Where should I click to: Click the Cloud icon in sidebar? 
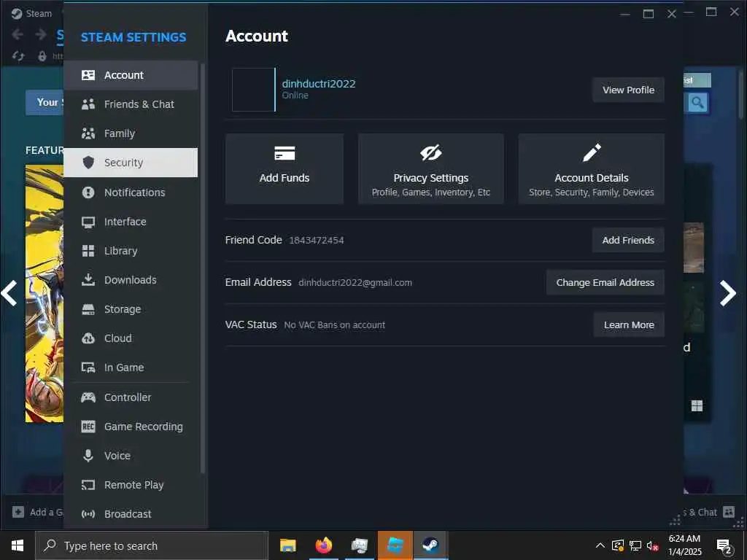click(x=88, y=338)
